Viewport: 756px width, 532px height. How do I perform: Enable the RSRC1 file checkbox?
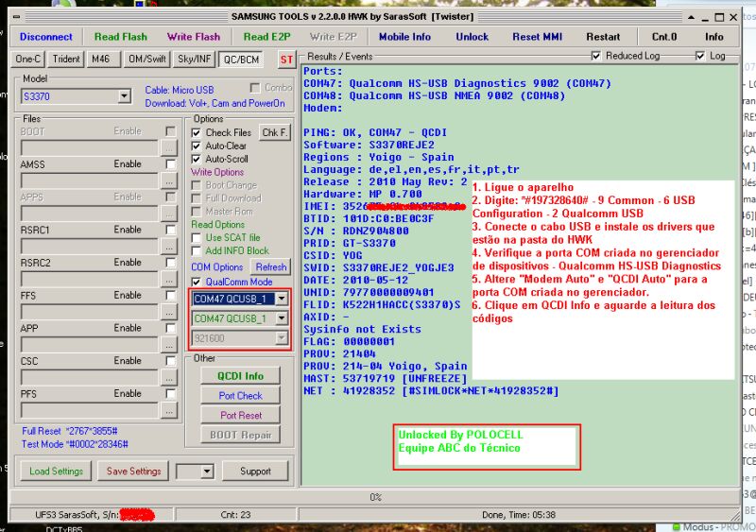coord(170,230)
